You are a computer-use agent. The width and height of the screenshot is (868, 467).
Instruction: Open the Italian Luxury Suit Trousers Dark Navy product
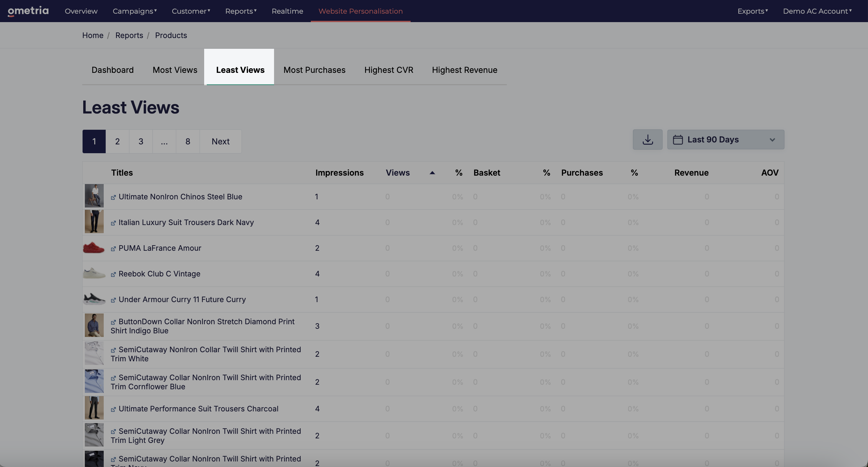(x=186, y=222)
